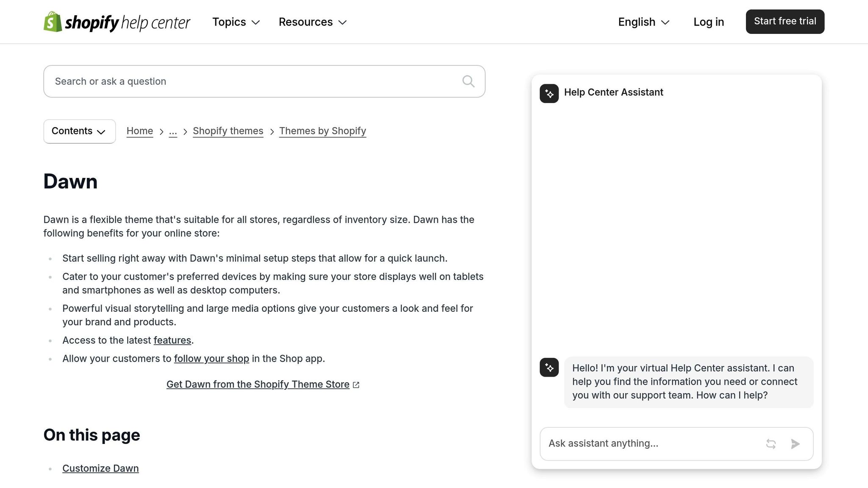Click the Dawn page heading

(70, 181)
